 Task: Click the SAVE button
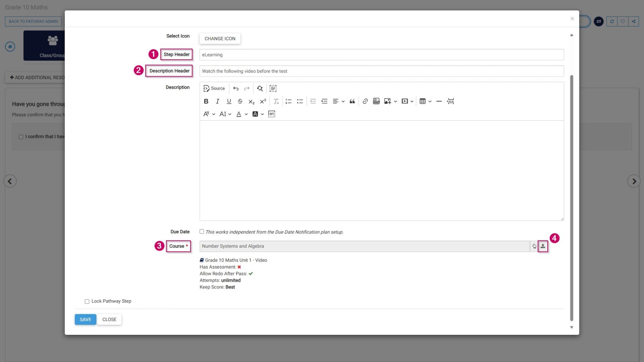[x=85, y=319]
